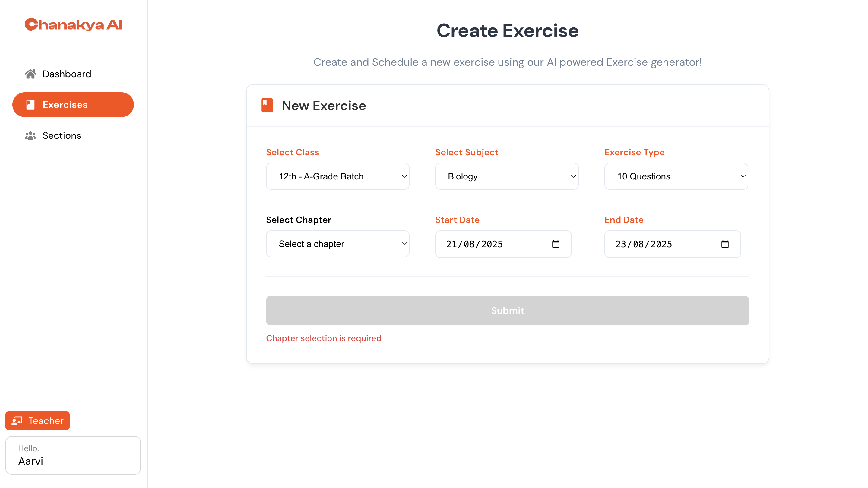Click the Sections people group icon

tap(30, 135)
